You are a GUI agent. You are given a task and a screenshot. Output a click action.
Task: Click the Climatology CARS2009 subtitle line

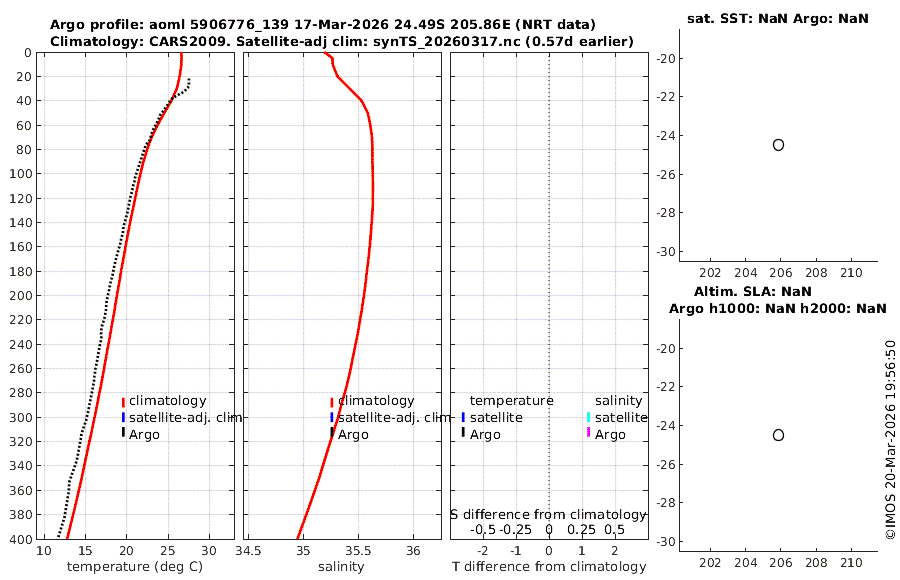click(342, 41)
